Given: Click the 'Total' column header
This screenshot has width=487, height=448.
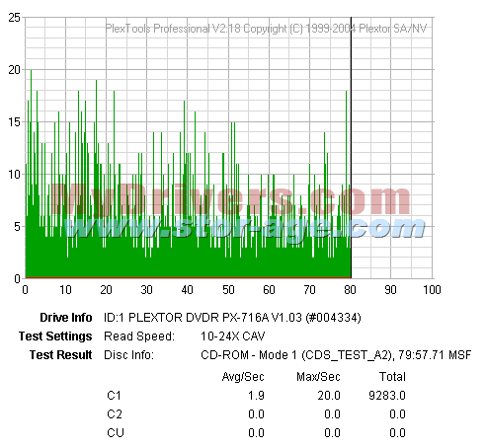Looking at the screenshot, I should click(392, 377).
